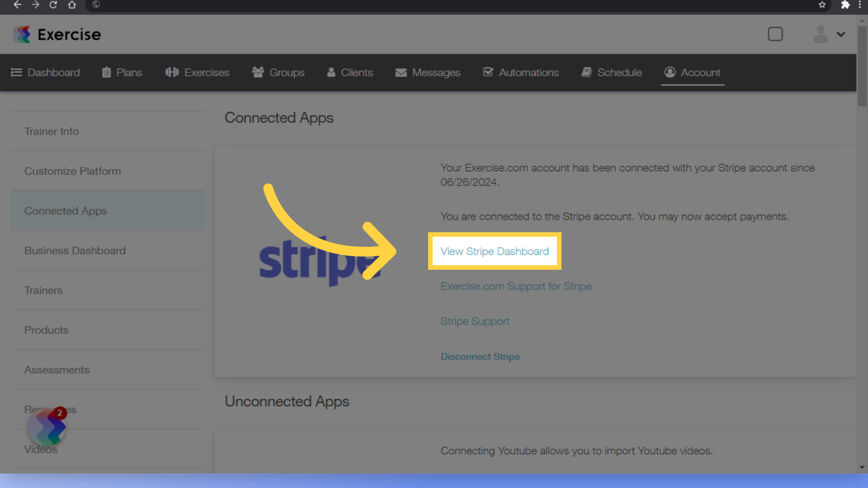
Task: Open the Automations menu item
Action: 521,72
